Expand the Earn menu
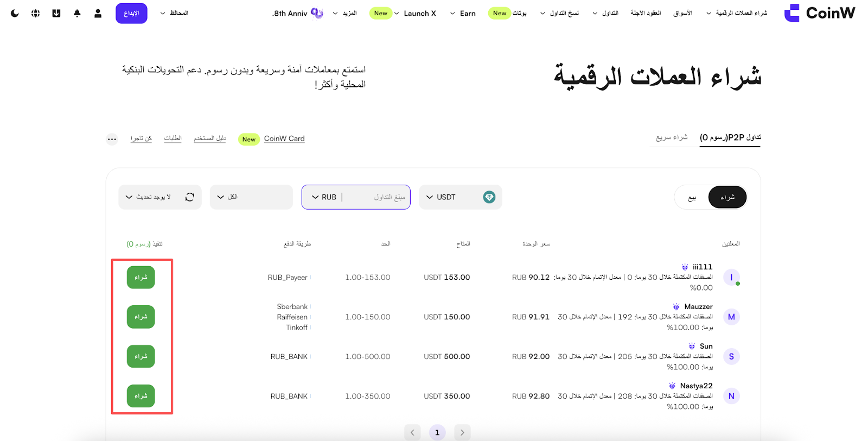The height and width of the screenshot is (441, 868). [x=463, y=13]
